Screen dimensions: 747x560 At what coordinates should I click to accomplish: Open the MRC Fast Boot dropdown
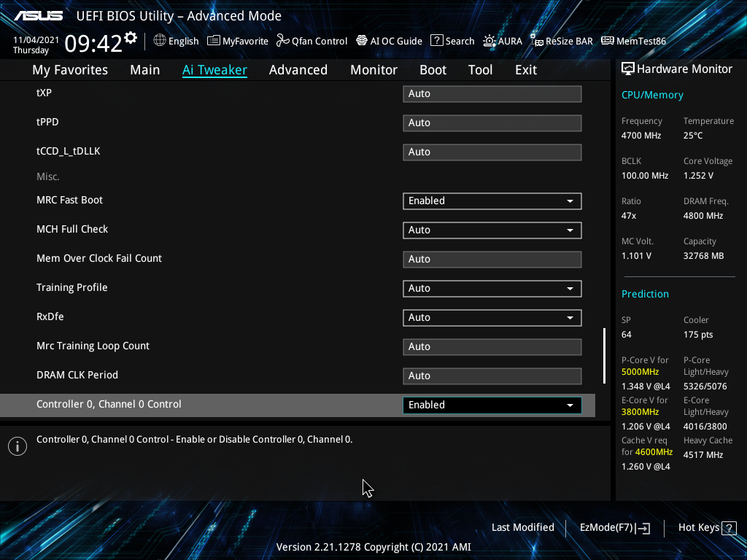point(492,201)
